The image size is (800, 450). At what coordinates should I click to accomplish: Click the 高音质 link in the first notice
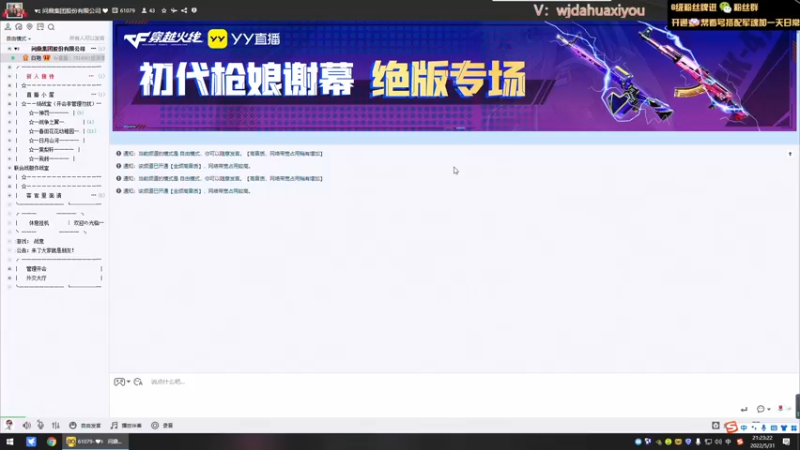pyautogui.click(x=256, y=154)
